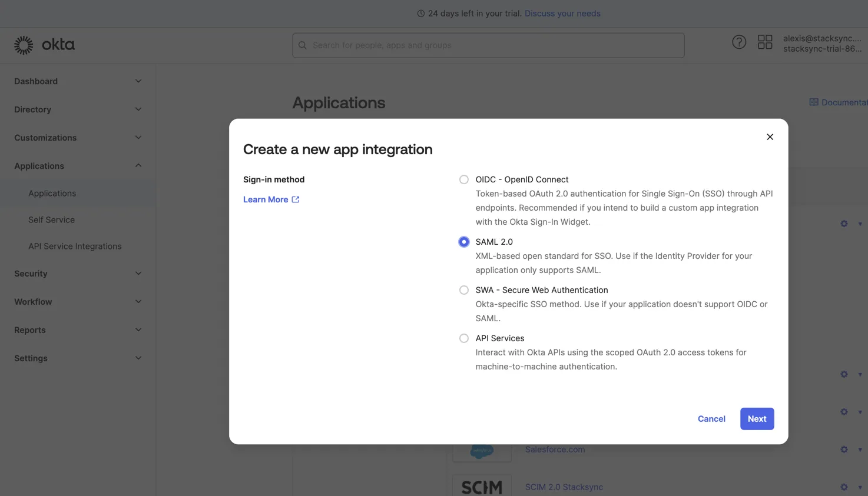Click the SCIM app logo
868x496 pixels.
(482, 486)
